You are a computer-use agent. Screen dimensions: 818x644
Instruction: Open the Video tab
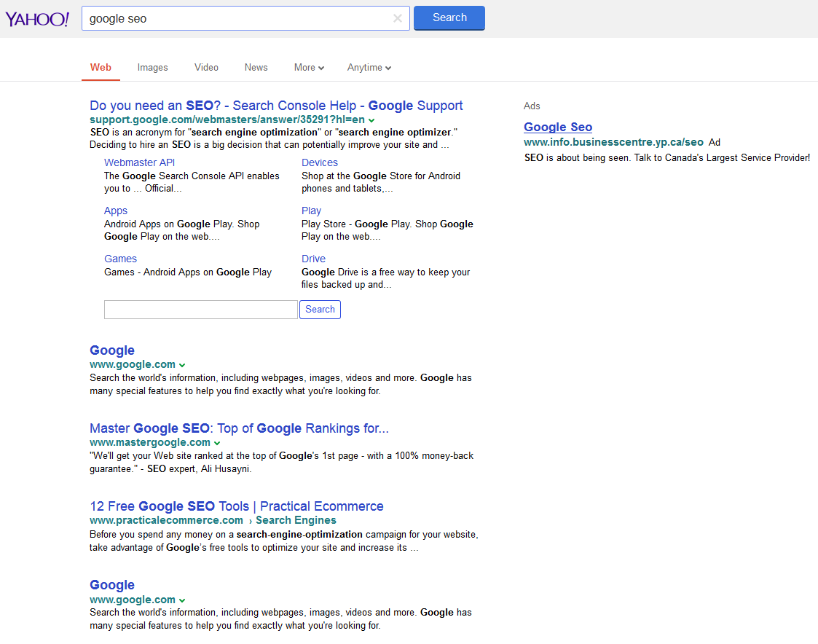pyautogui.click(x=206, y=68)
